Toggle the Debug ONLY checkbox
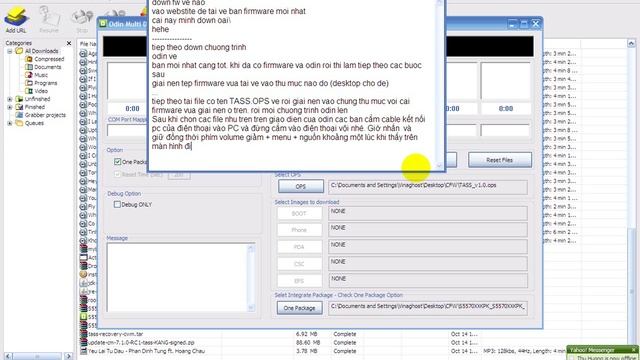 [x=117, y=204]
